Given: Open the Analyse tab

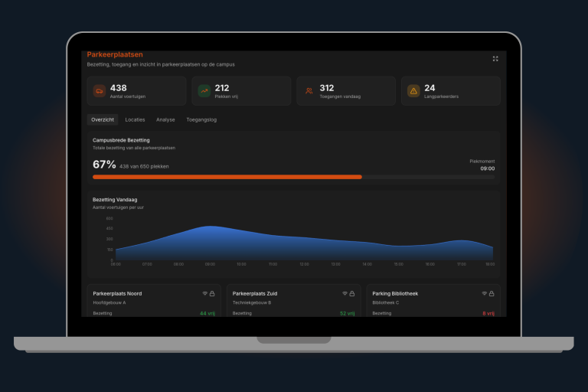Looking at the screenshot, I should pos(165,119).
